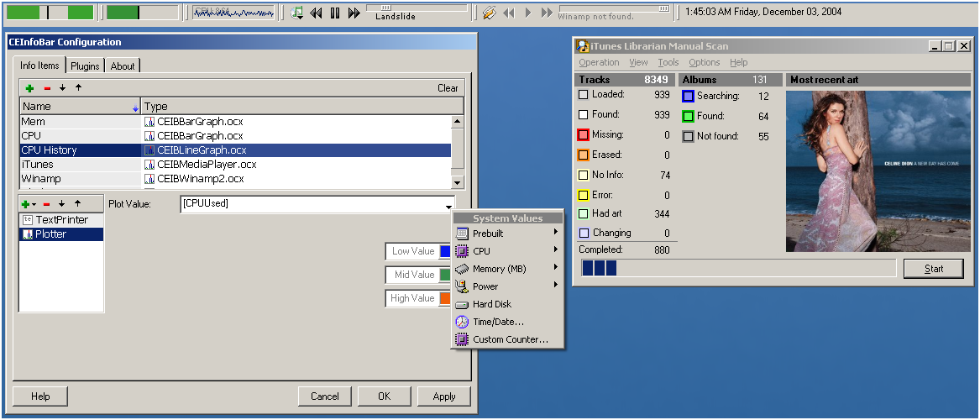Click scroll-up arrow of info items list
The height and width of the screenshot is (420, 980).
click(x=458, y=122)
